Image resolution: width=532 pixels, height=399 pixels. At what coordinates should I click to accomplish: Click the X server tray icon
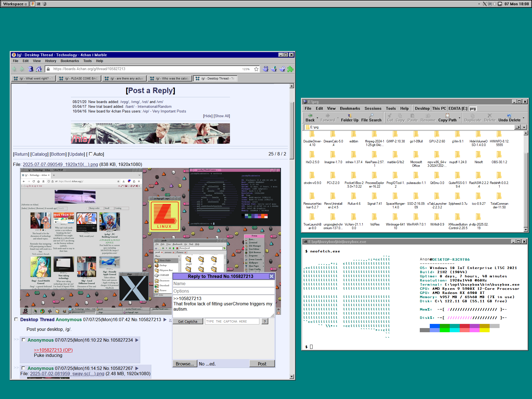point(485,4)
